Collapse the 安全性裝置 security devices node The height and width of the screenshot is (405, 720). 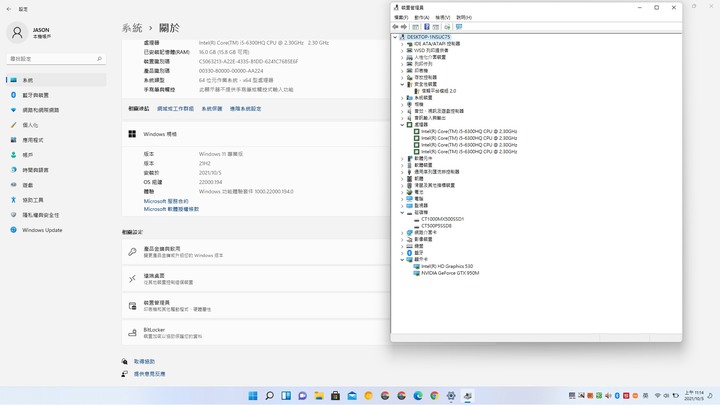pyautogui.click(x=402, y=84)
